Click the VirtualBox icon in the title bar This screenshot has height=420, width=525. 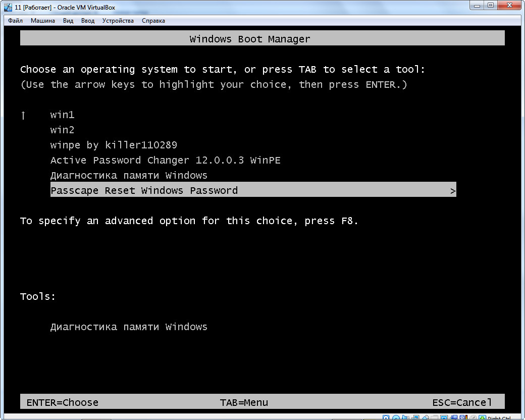click(9, 7)
